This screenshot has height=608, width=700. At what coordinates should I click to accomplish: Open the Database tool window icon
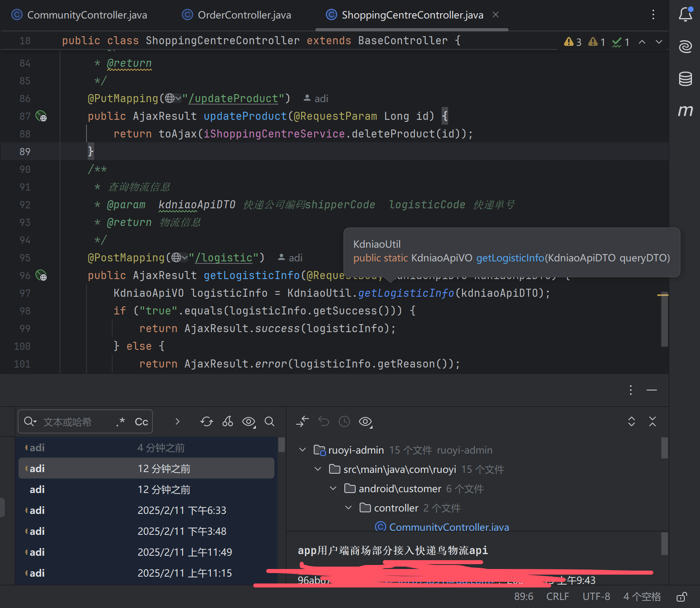tap(685, 79)
